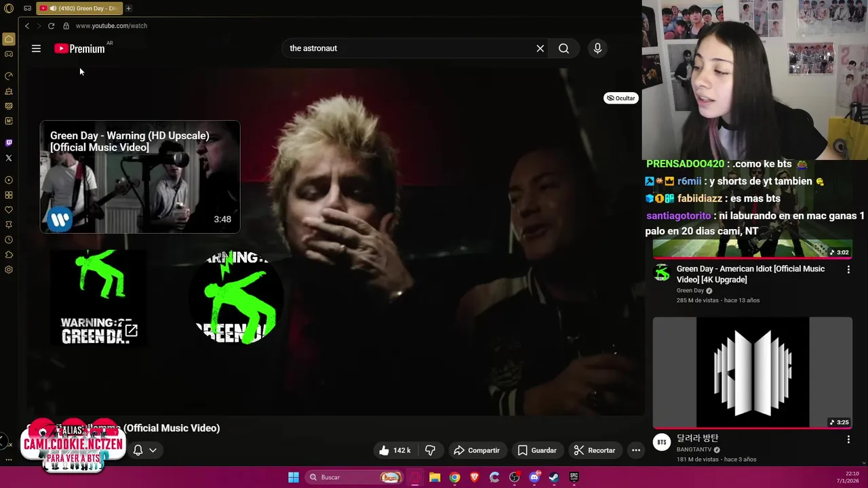Click the BTS round channel avatar
The width and height of the screenshot is (868, 488).
click(662, 442)
